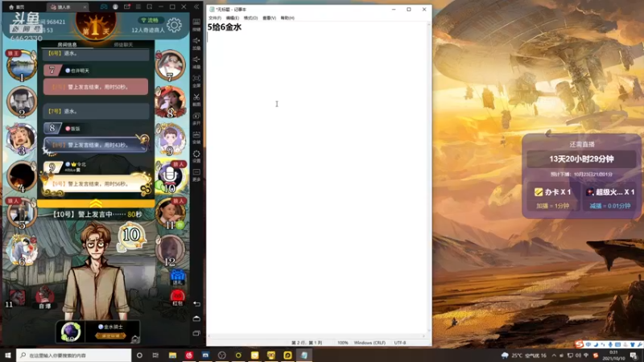The image size is (644, 362).
Task: Click the blue gift box icon
Action: tap(177, 277)
